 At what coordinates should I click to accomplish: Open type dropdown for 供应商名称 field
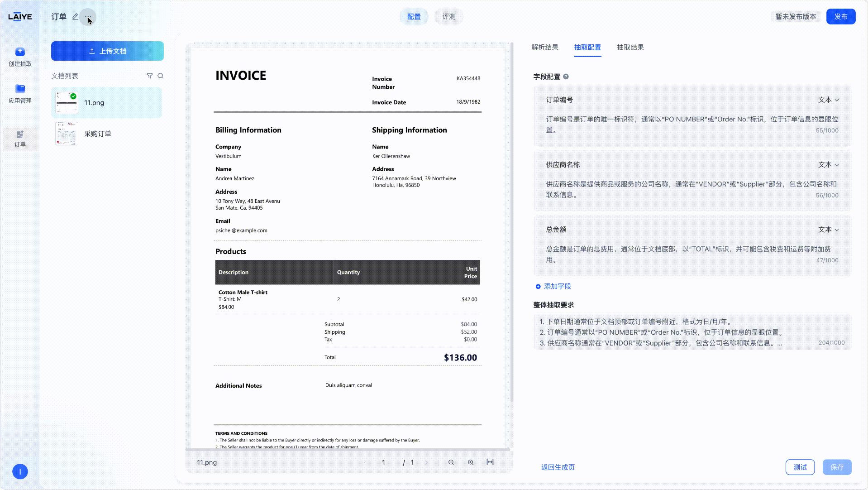(x=828, y=164)
